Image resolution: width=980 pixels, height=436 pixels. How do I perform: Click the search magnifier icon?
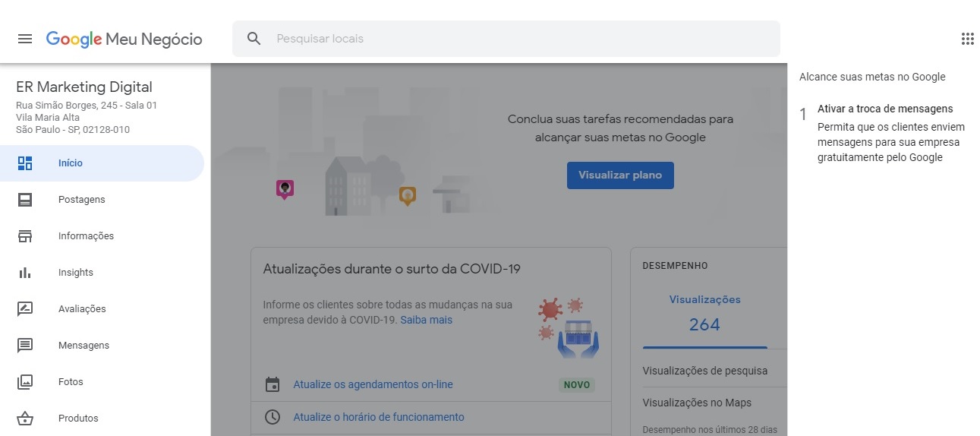[x=254, y=39]
